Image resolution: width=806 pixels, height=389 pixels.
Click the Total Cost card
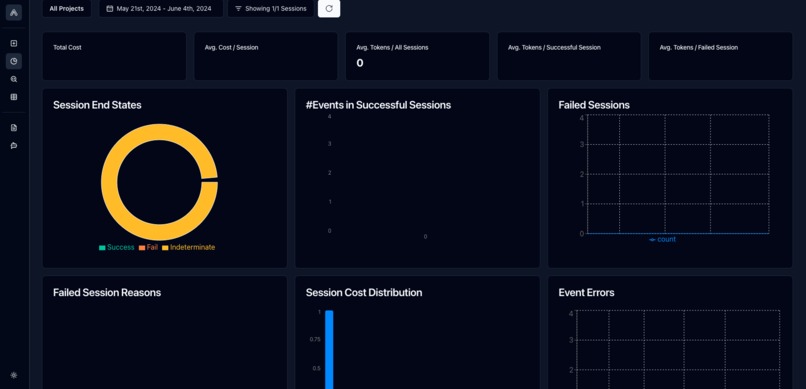[114, 56]
